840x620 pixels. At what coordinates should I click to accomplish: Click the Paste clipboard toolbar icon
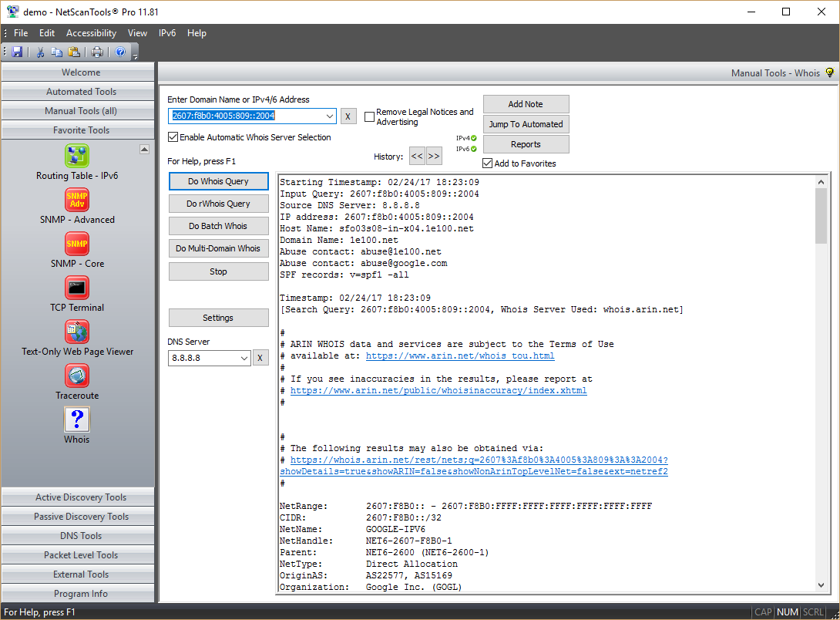[x=74, y=52]
